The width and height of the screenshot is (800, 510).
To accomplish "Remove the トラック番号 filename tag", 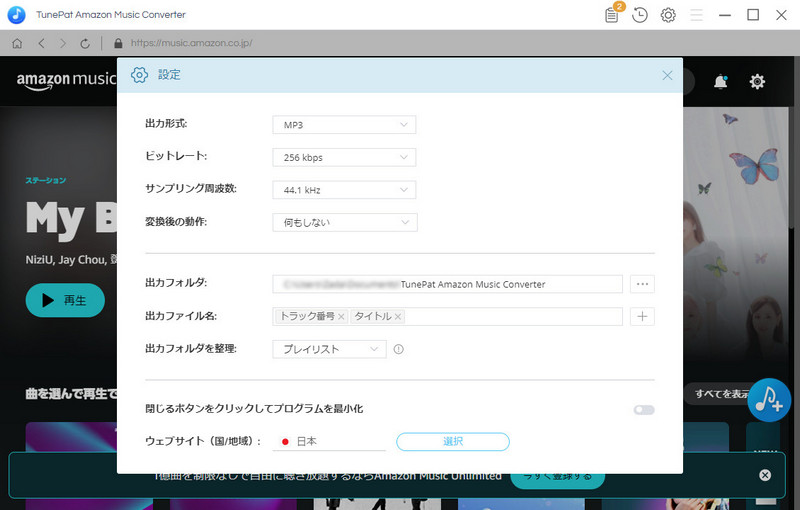I will pyautogui.click(x=341, y=317).
